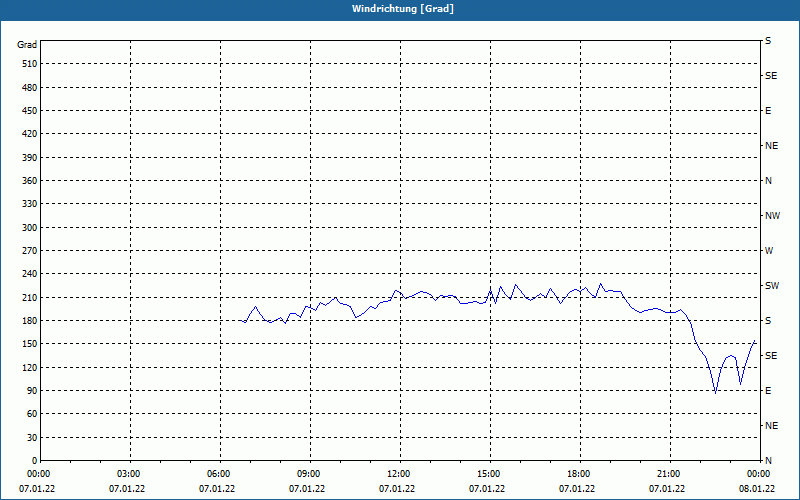This screenshot has height=500, width=800.
Task: Click the 510 value on the degree axis
Action: (x=30, y=64)
